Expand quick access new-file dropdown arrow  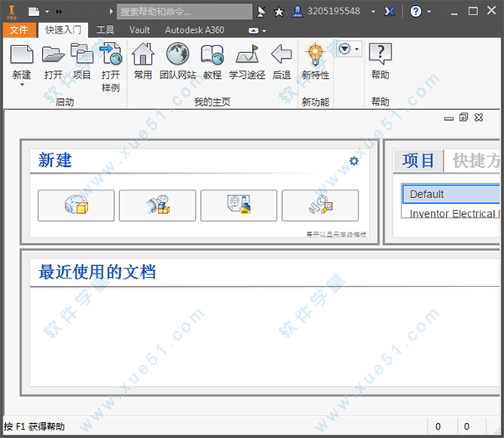[47, 12]
